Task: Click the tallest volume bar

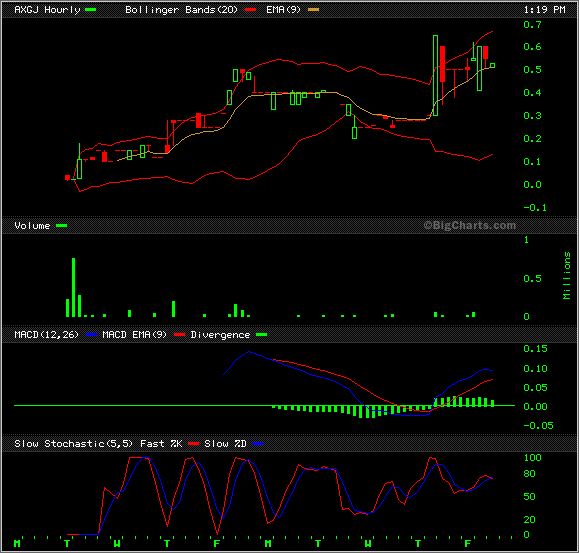Action: pos(73,287)
